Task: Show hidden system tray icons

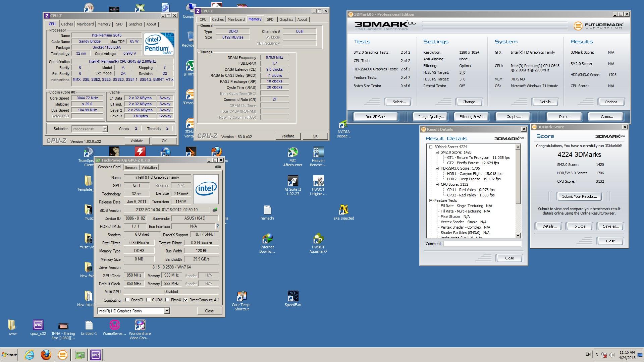Action: tap(596, 354)
